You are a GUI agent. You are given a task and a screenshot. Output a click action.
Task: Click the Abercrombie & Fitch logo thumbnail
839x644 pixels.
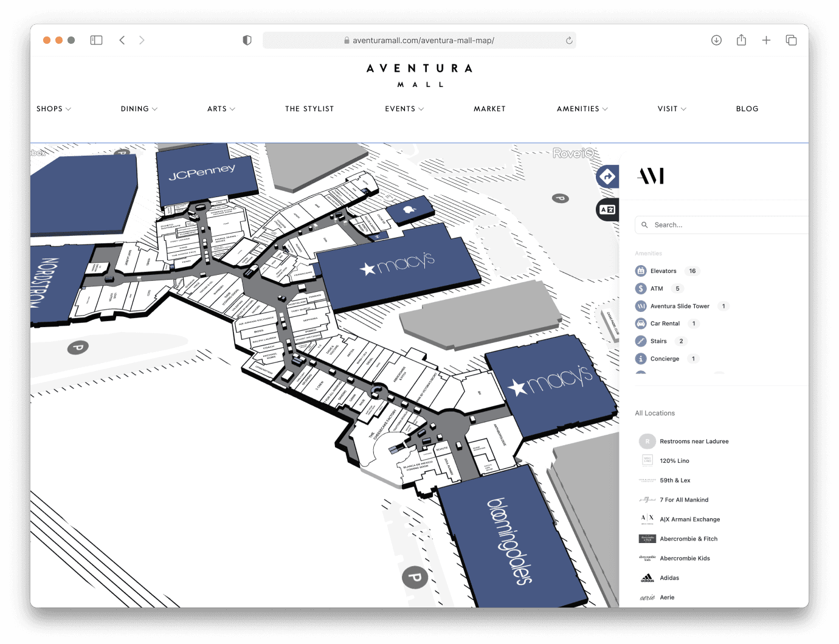point(647,539)
